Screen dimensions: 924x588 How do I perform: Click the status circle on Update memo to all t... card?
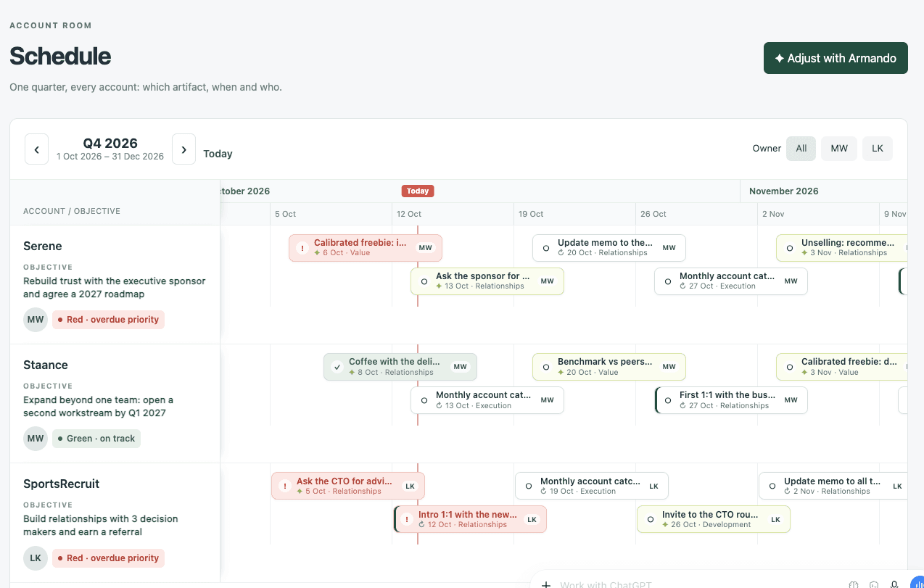772,486
